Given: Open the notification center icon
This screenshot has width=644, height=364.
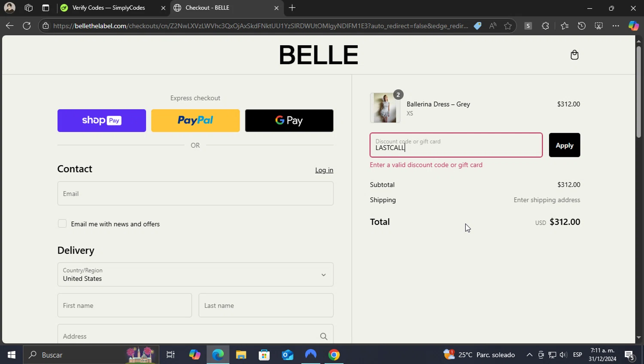Looking at the screenshot, I should pos(630,355).
